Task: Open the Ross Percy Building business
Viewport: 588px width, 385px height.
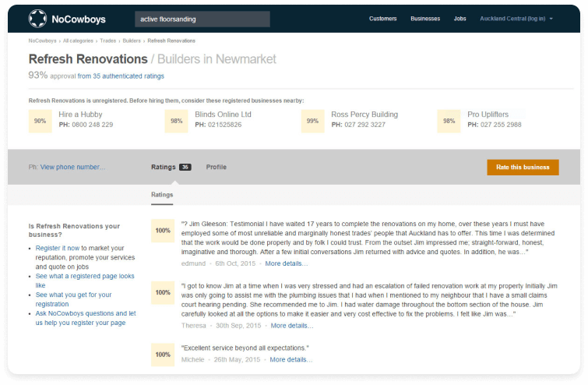Action: click(x=364, y=115)
